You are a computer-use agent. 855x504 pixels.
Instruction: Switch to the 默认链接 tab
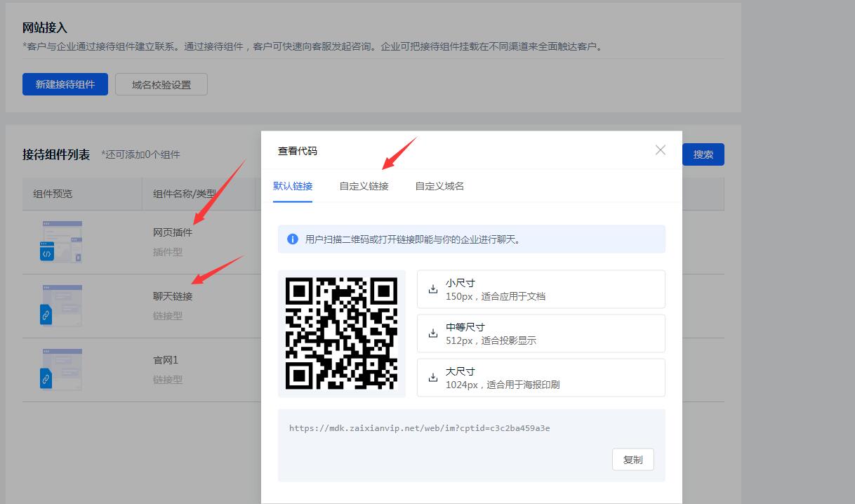click(293, 186)
